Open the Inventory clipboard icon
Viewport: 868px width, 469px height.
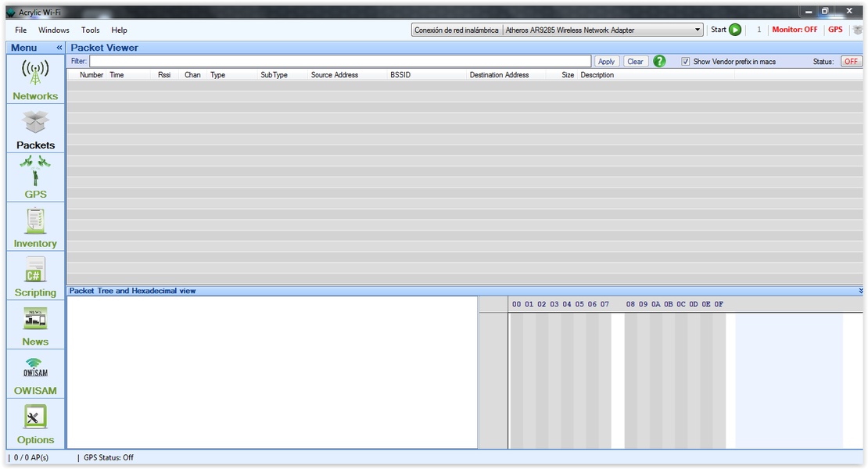click(35, 221)
